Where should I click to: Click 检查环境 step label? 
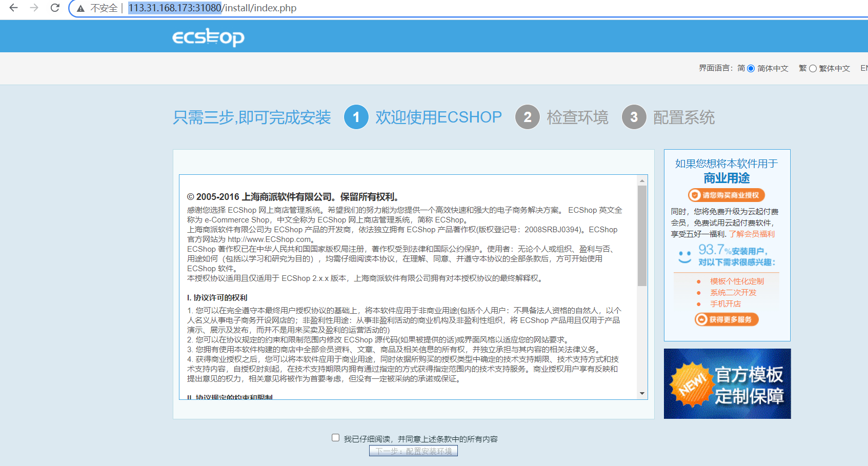point(577,117)
